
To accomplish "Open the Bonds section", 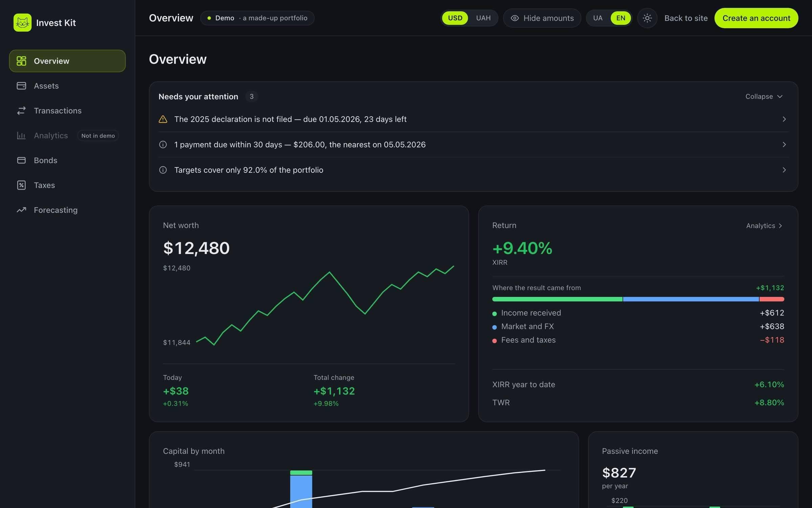I will tap(67, 160).
